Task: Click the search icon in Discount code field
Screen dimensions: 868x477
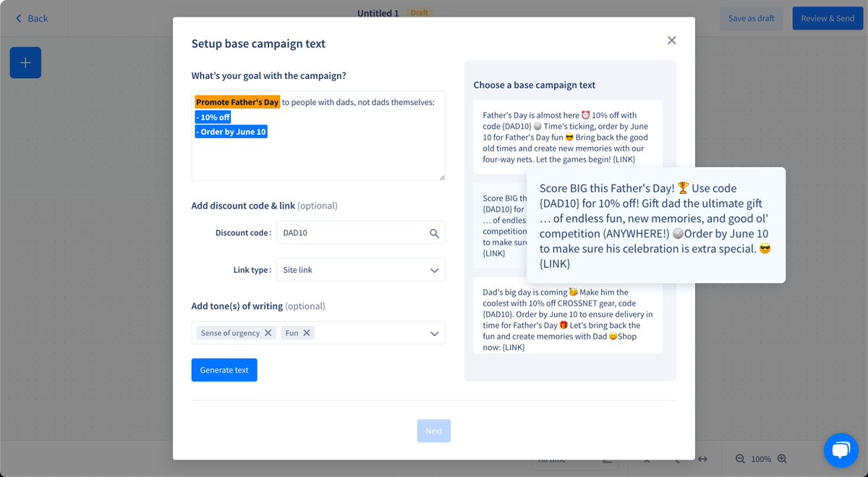Action: coord(434,233)
